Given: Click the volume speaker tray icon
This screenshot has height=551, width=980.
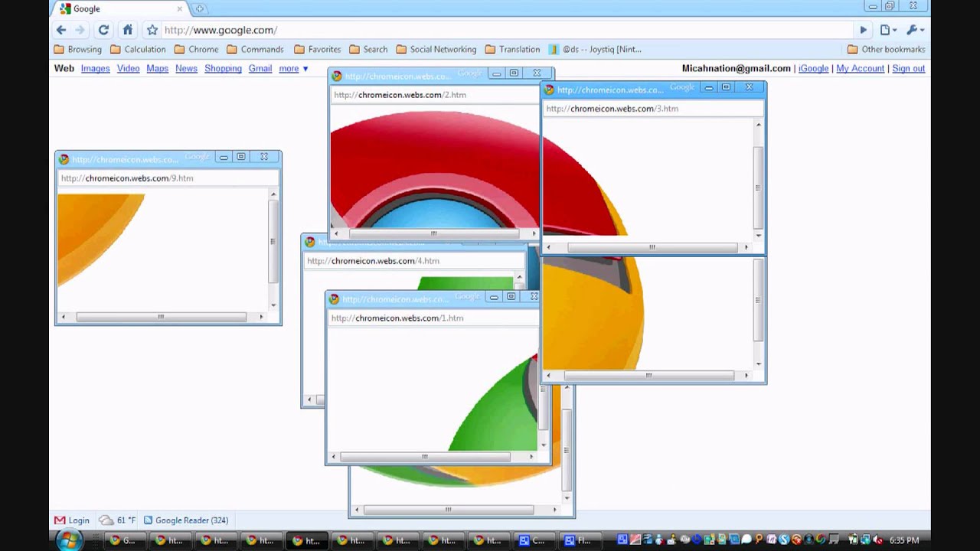Looking at the screenshot, I should tap(877, 541).
